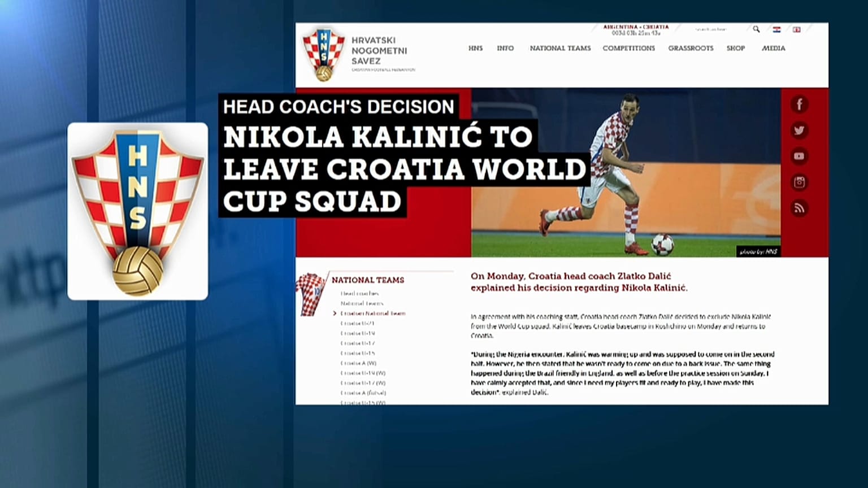Click the search magnifier icon
Image resolution: width=868 pixels, height=488 pixels.
(756, 29)
